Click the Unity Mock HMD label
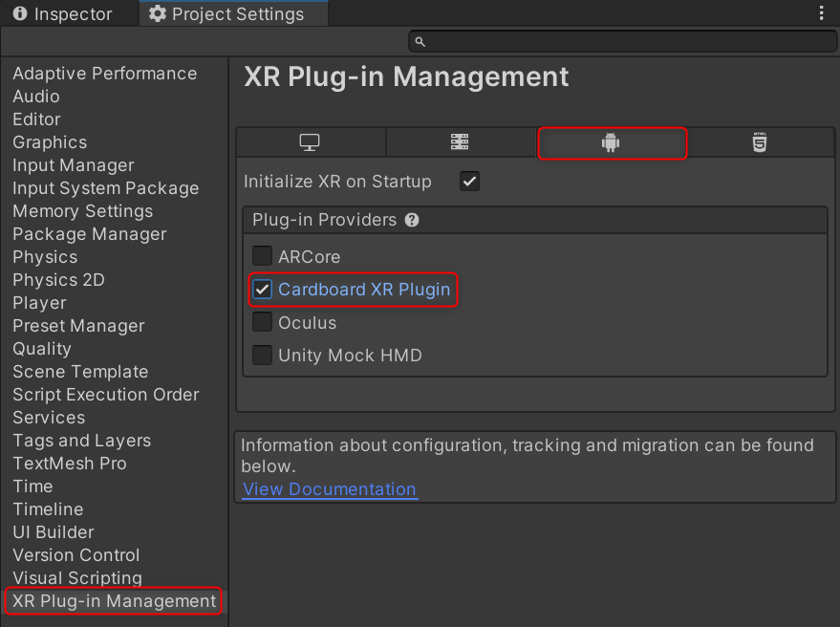 (x=351, y=356)
